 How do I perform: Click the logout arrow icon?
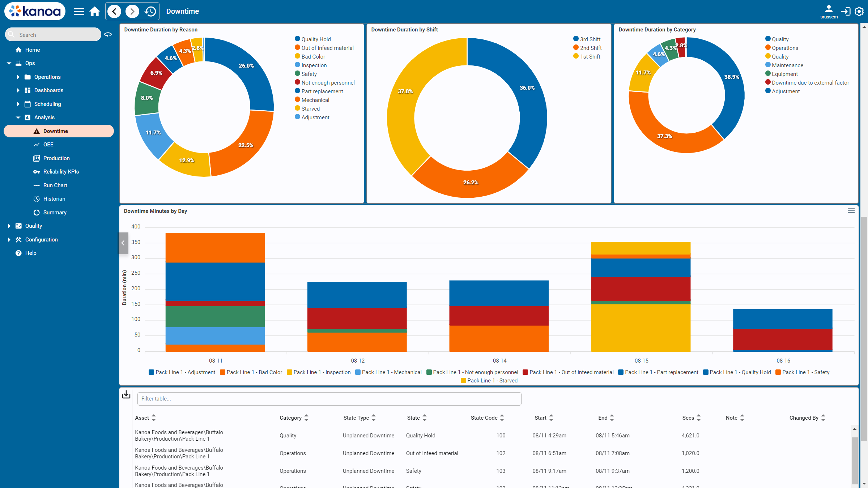pyautogui.click(x=846, y=12)
